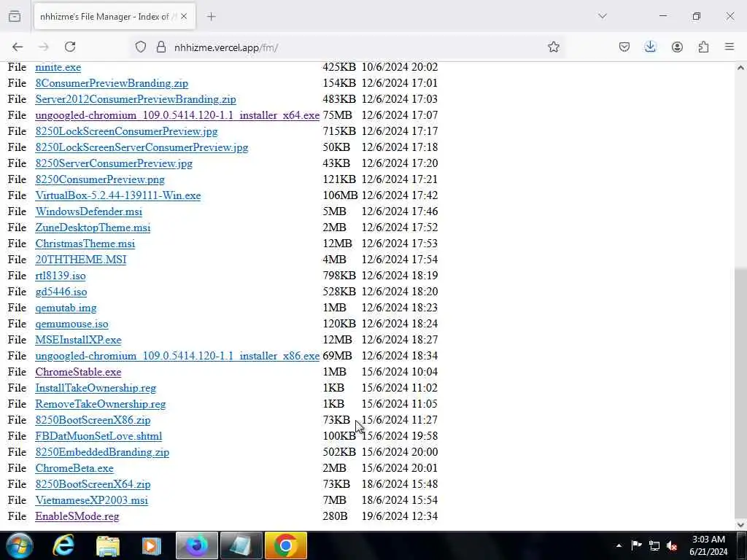This screenshot has width=747, height=560.
Task: Click the Show desktop strip beside the clock
Action: click(x=741, y=545)
